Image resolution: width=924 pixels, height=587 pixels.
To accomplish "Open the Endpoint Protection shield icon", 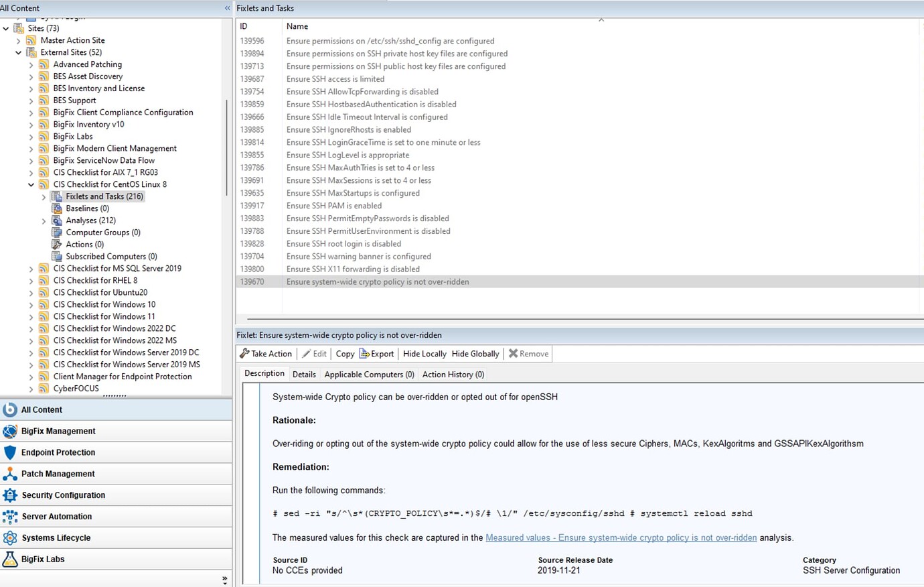I will coord(10,452).
